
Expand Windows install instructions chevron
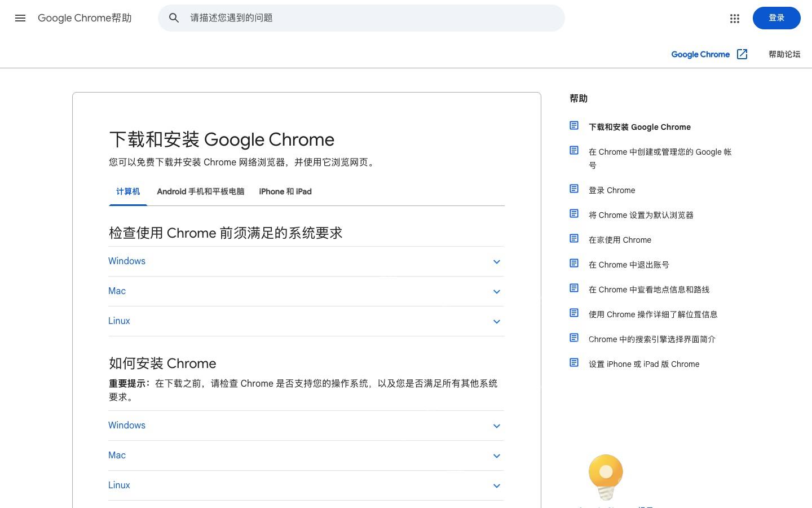click(497, 426)
